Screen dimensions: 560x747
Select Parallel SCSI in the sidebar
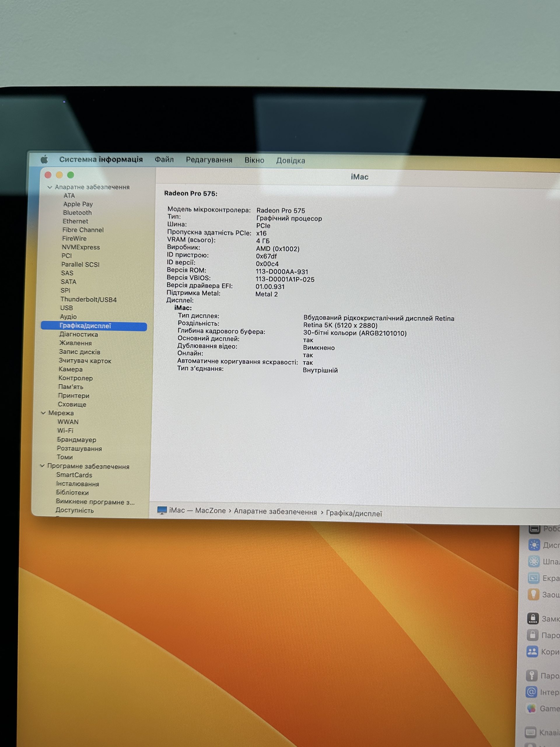click(x=80, y=264)
